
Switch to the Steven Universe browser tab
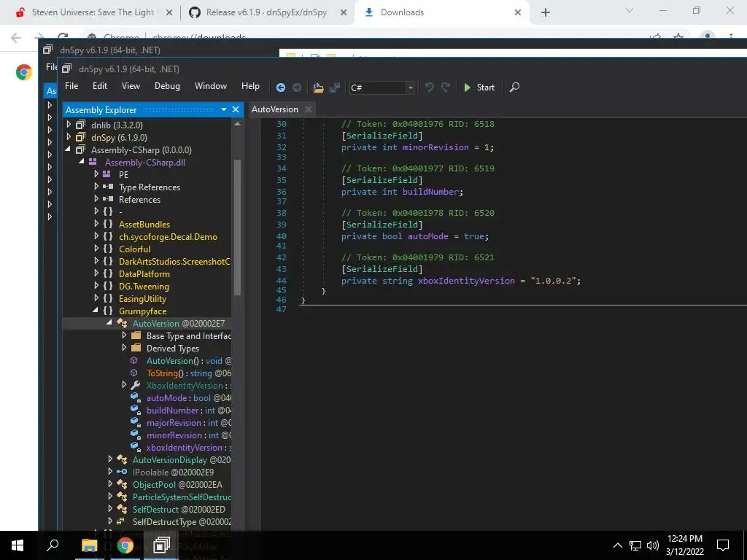coord(93,12)
